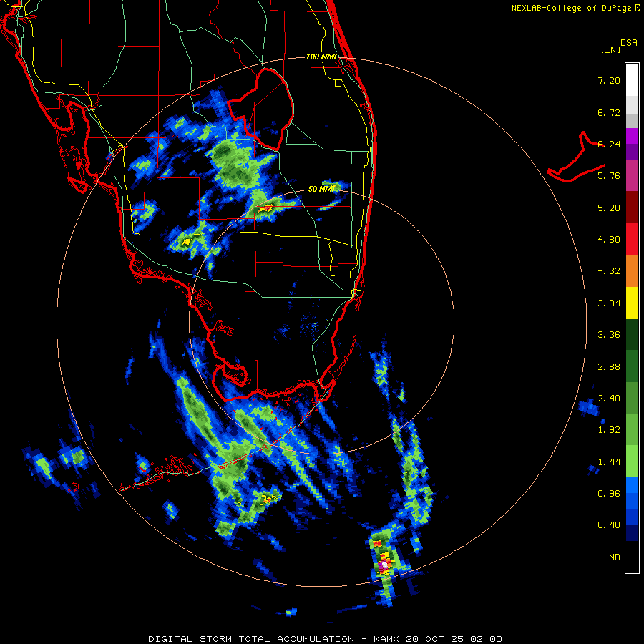The height and width of the screenshot is (644, 644).
Task: Pick the light green swatch beside 1.44
Action: pos(632,462)
